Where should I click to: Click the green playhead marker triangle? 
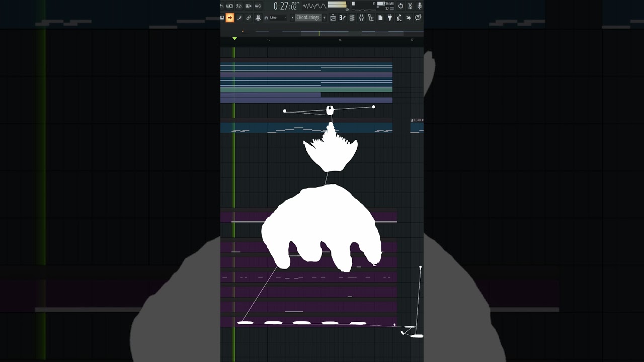[x=234, y=38]
